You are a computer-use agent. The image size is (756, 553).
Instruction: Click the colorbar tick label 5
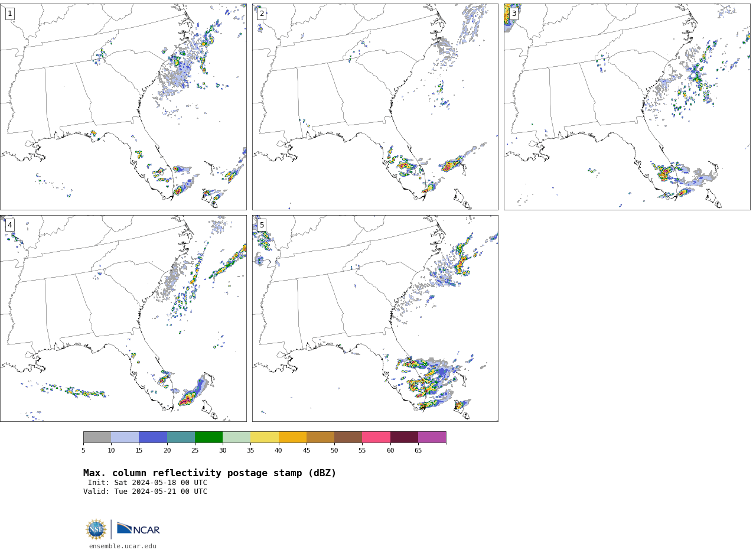point(83,451)
